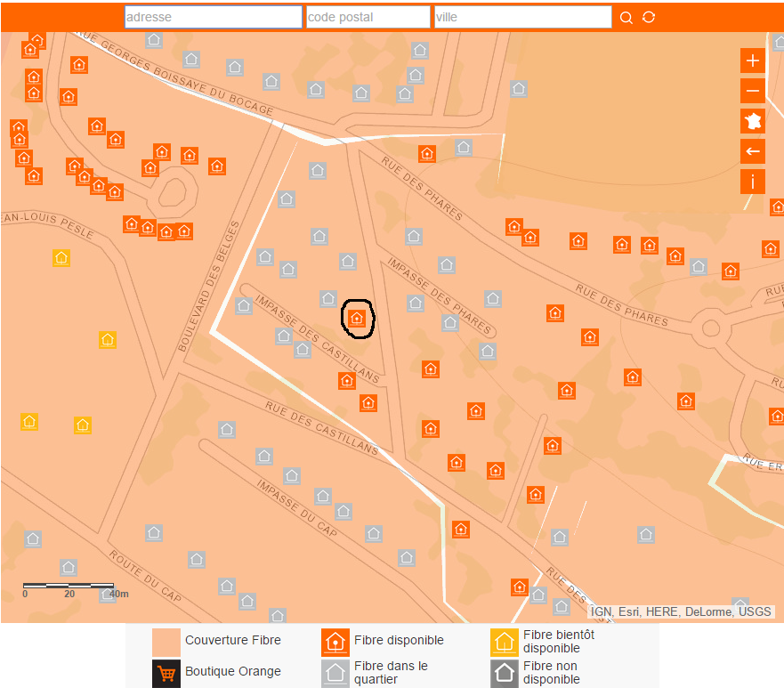
Task: Click the yellow marker below Jean-Louis Pesle label
Action: 61,258
